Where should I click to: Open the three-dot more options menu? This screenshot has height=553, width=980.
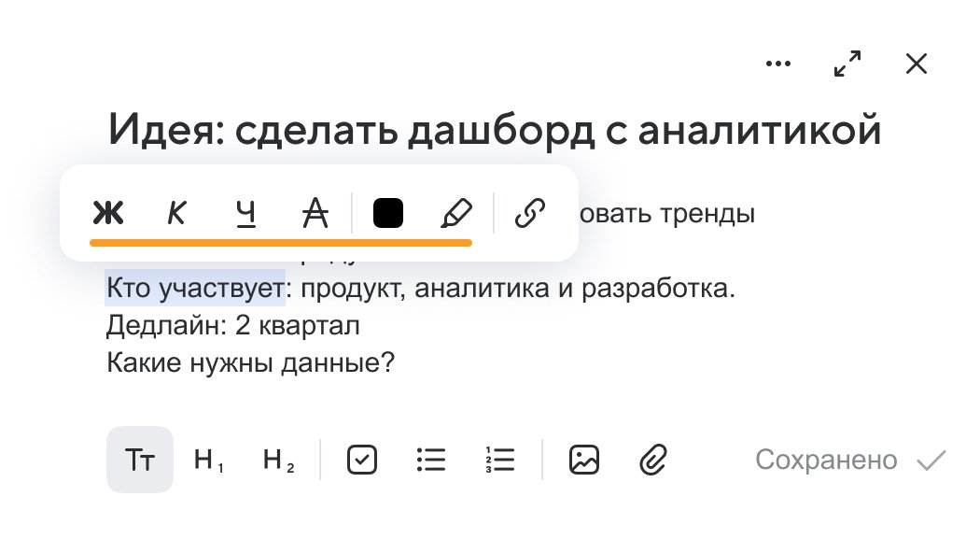pos(778,64)
